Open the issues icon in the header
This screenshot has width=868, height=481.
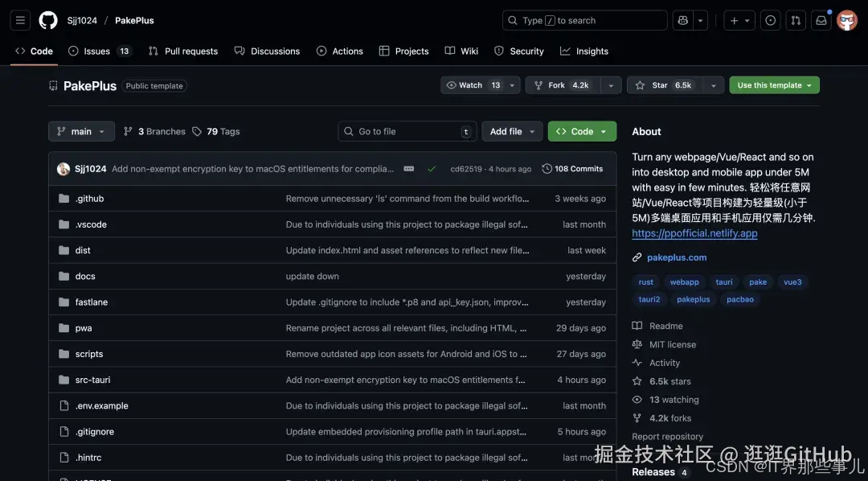(x=770, y=20)
